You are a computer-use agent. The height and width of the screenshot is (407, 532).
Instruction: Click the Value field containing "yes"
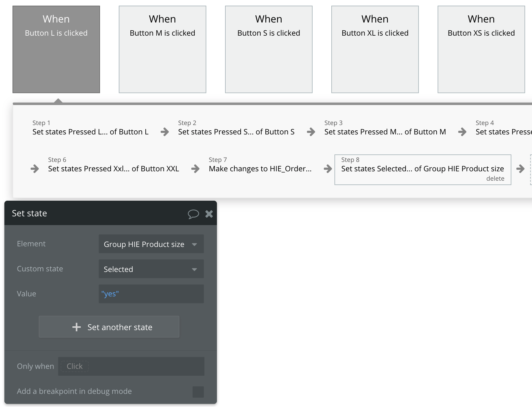[151, 294]
